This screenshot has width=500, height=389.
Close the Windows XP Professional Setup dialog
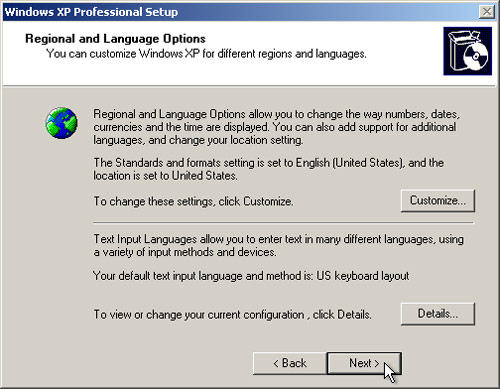click(x=487, y=12)
